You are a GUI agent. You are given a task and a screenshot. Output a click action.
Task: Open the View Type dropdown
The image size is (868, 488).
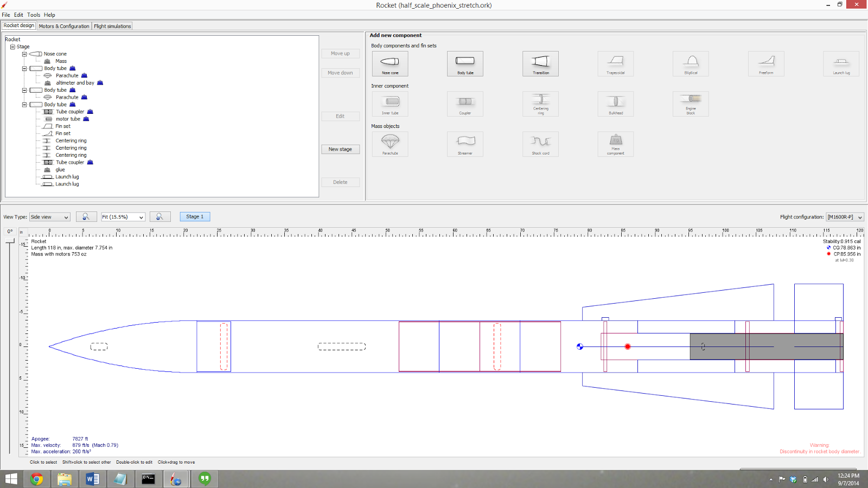49,216
